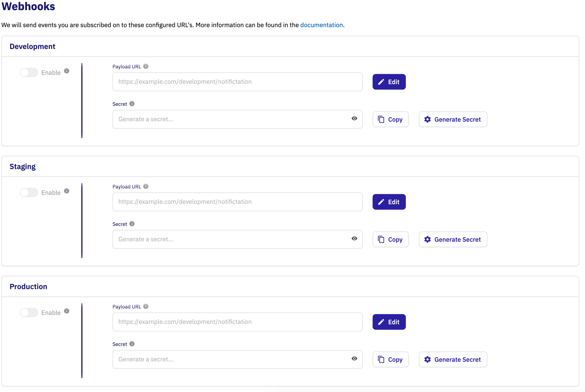Reveal the Staging secret via eye icon
585x392 pixels.
pos(354,239)
